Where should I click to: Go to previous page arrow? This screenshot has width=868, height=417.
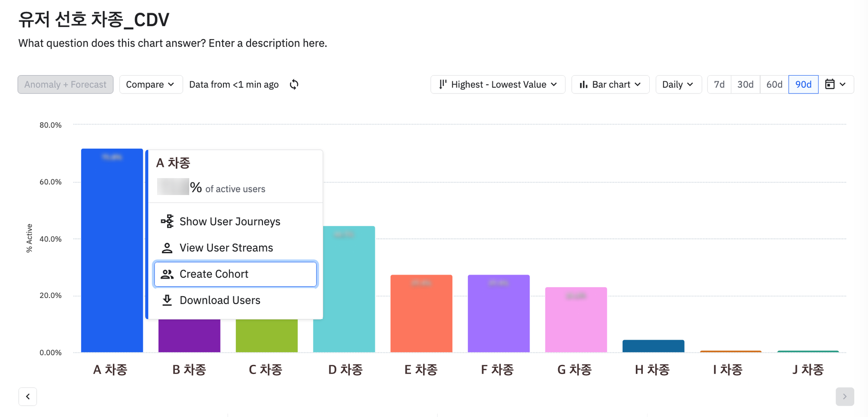28,397
